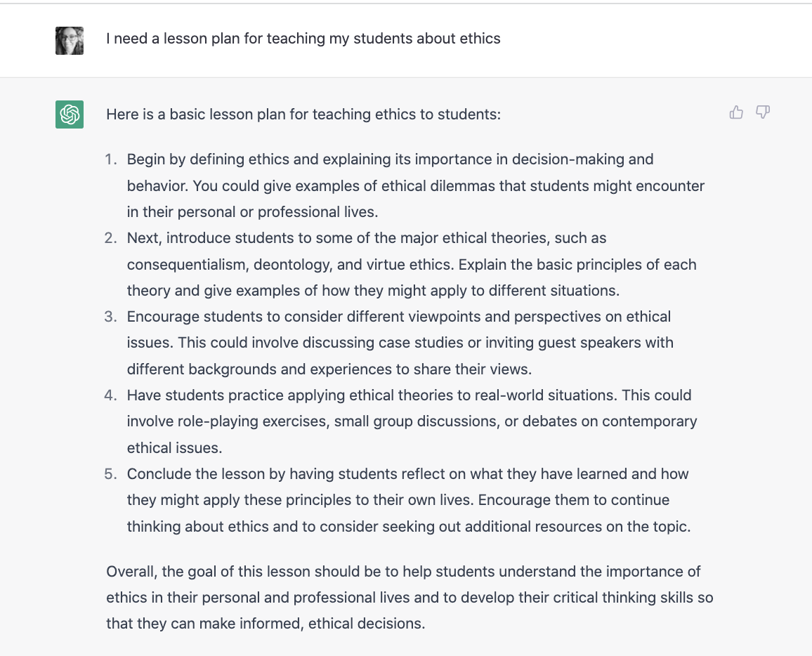
Task: Click list number 4 marker
Action: 110,395
